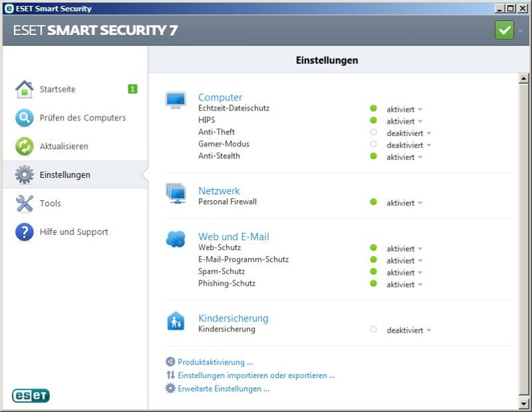This screenshot has height=412, width=532.
Task: Open aktiviert dropdown for E-Mail-Programm-Schutz
Action: pos(404,260)
